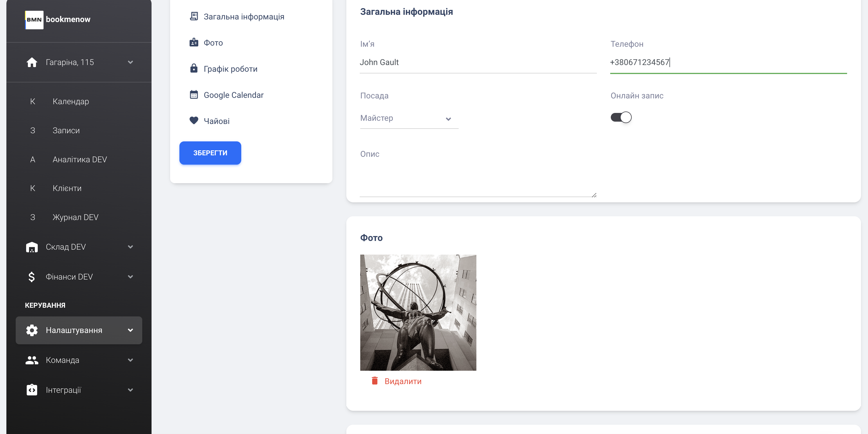Toggle the Онлайн запис switch
Viewport: 868px width, 434px height.
tap(621, 117)
